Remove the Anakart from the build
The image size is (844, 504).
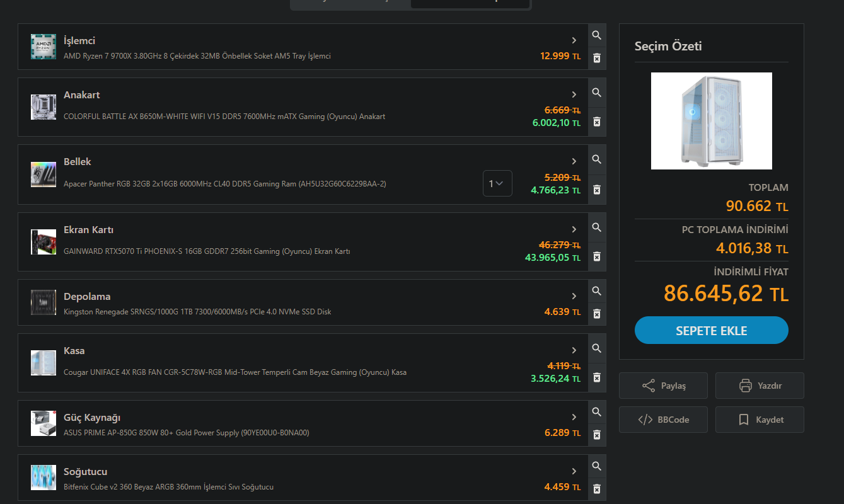[x=596, y=122]
